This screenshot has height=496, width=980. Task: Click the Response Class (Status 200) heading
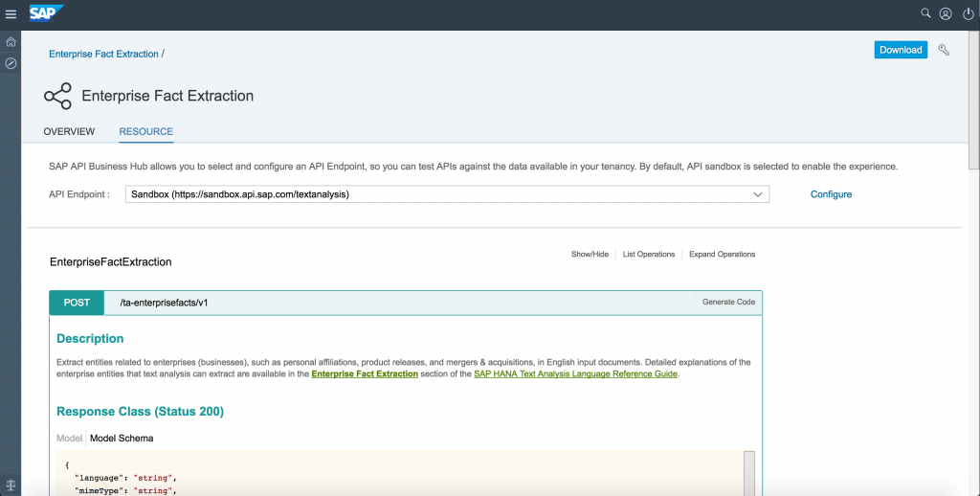click(140, 412)
